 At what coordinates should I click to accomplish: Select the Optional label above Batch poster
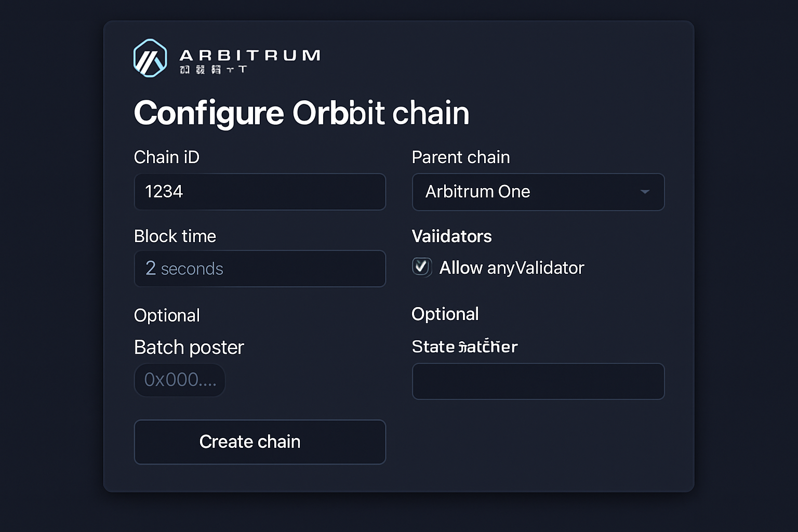tap(167, 315)
